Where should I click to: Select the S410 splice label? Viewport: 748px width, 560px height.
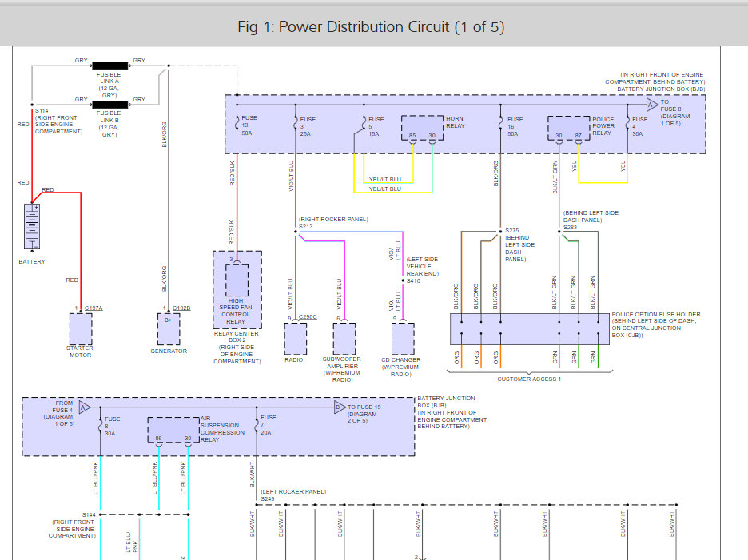(414, 281)
